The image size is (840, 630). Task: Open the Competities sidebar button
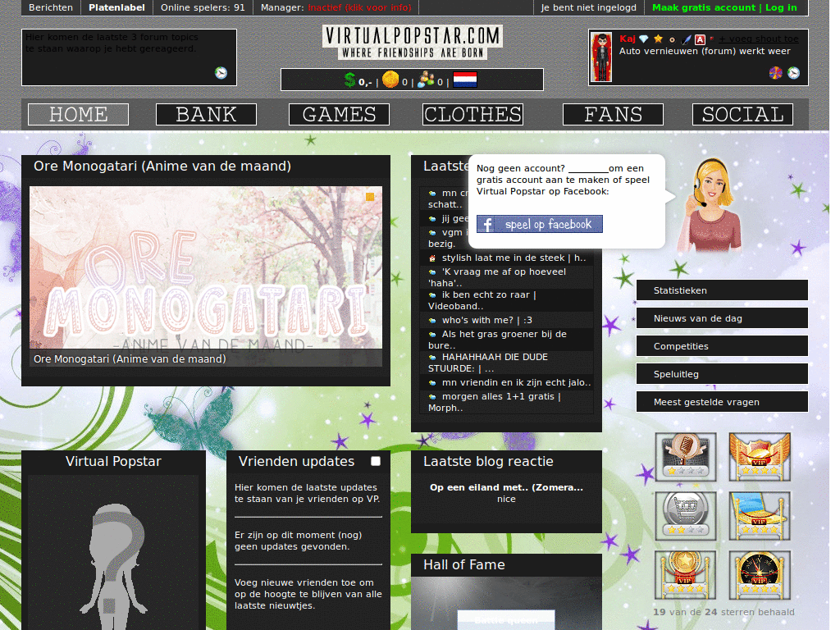(722, 346)
